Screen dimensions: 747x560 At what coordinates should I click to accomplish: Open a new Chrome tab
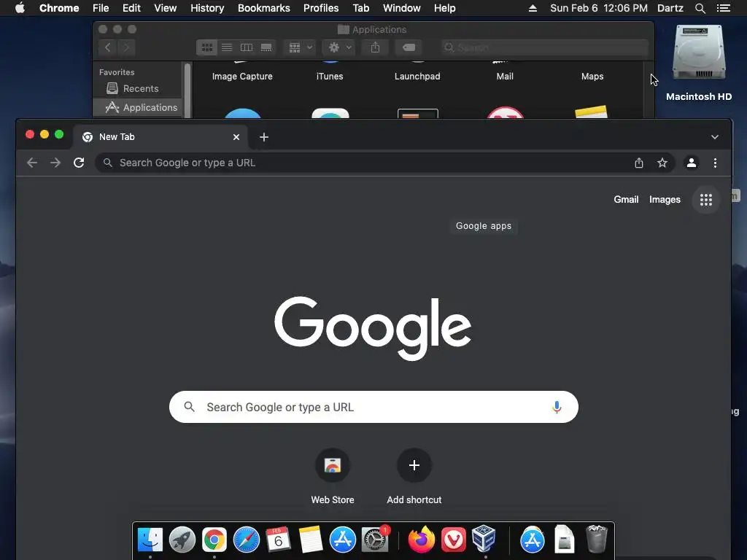[x=264, y=137]
